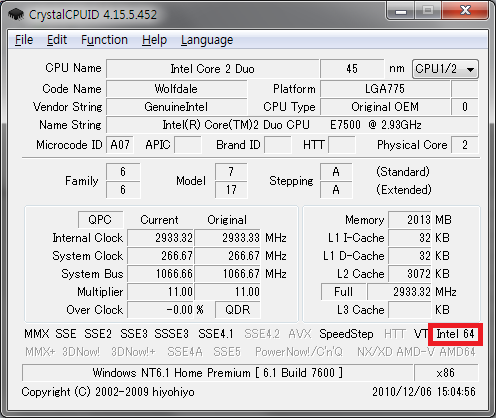Click the Windows NT6.1 Home Premium OS field

(x=218, y=372)
